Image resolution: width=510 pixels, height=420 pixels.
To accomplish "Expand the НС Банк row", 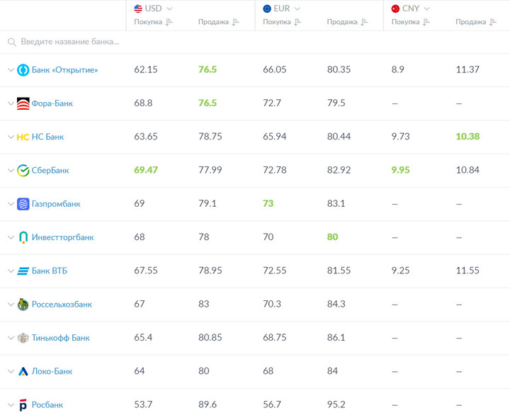I will click(x=11, y=137).
